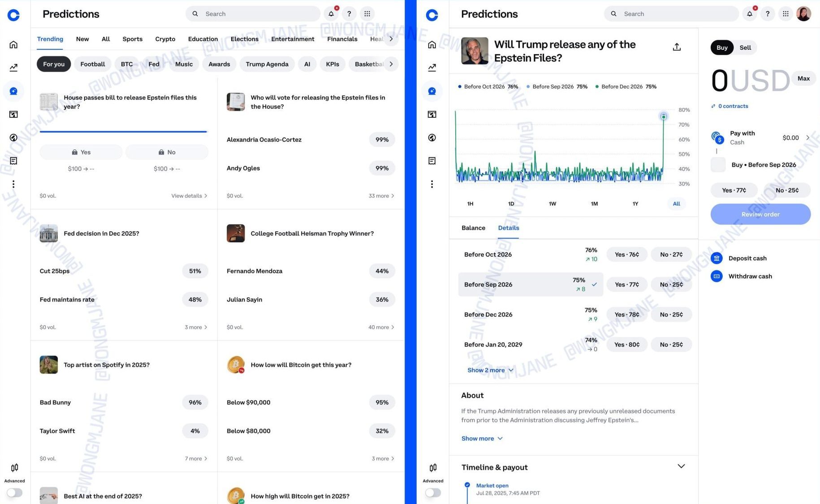Click the highlighted point on the price chart

(663, 116)
